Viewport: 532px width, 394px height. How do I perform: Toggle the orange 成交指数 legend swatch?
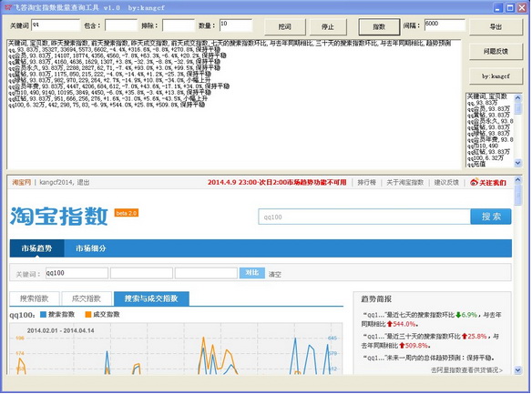(x=88, y=315)
